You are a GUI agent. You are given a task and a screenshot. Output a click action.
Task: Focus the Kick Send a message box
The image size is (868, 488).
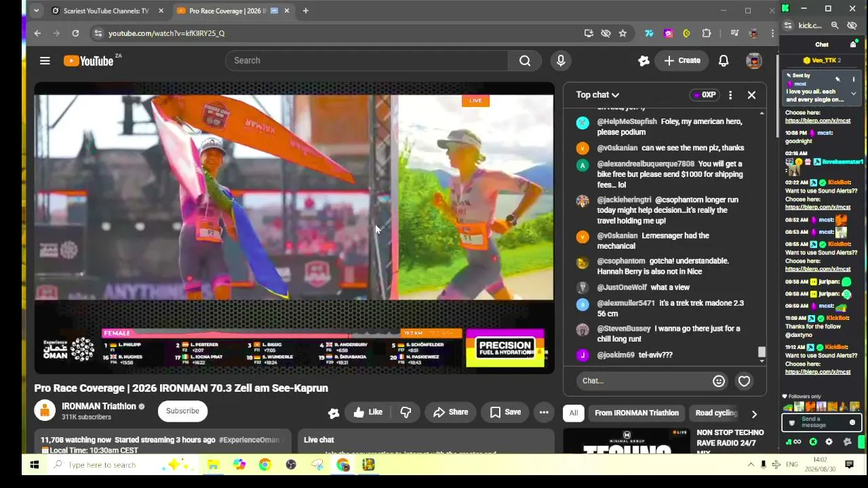(821, 422)
